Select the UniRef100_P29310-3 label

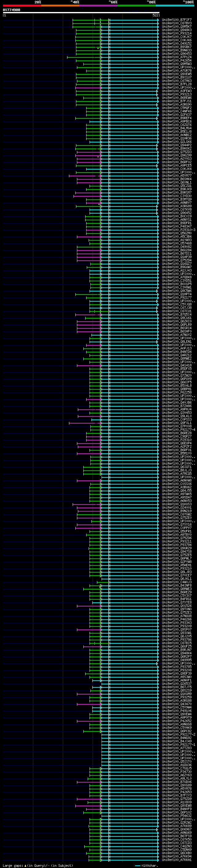pyautogui.click(x=179, y=230)
